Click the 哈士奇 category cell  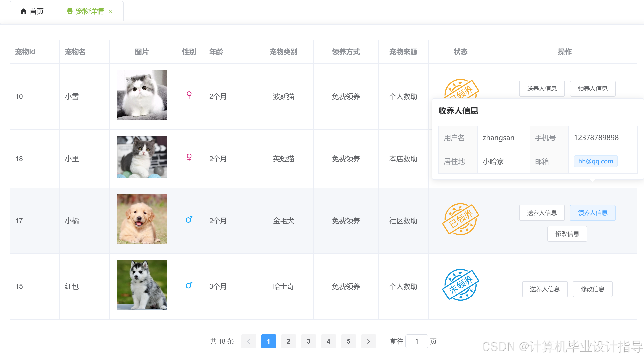click(x=283, y=287)
